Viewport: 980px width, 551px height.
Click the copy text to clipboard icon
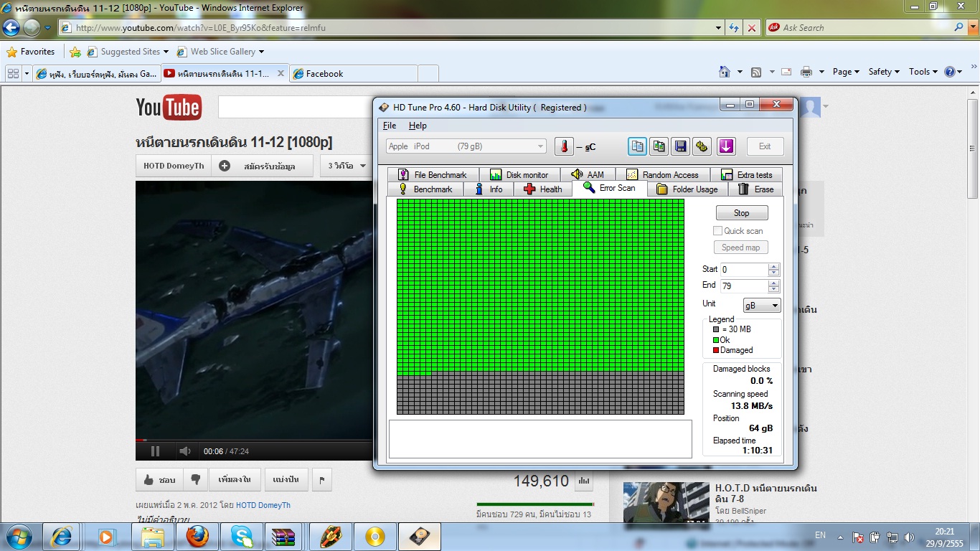coord(637,146)
